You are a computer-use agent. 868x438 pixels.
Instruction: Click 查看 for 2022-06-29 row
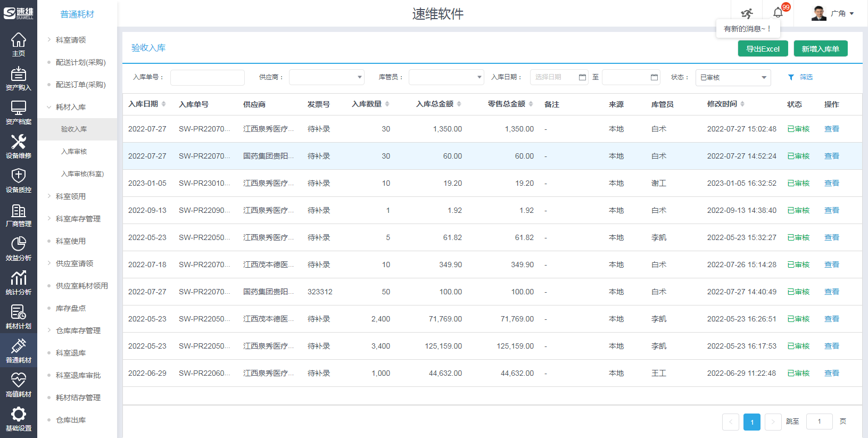point(831,373)
